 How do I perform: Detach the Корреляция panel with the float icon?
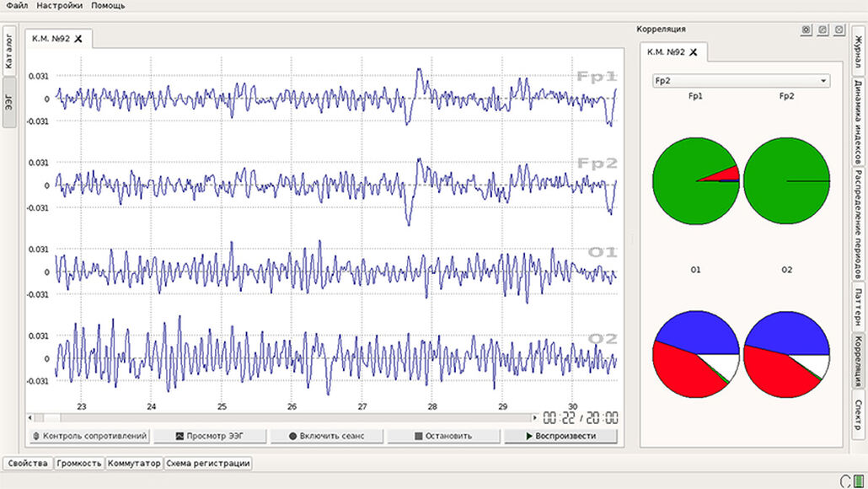pos(822,30)
